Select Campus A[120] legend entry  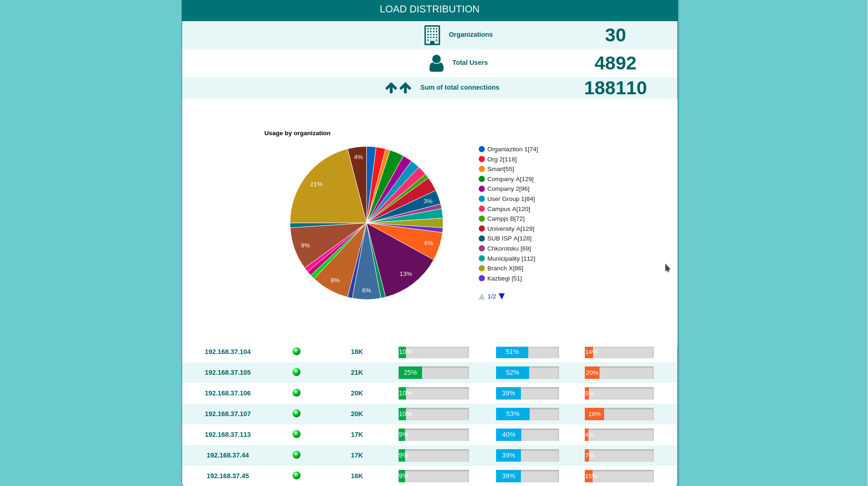coord(504,209)
